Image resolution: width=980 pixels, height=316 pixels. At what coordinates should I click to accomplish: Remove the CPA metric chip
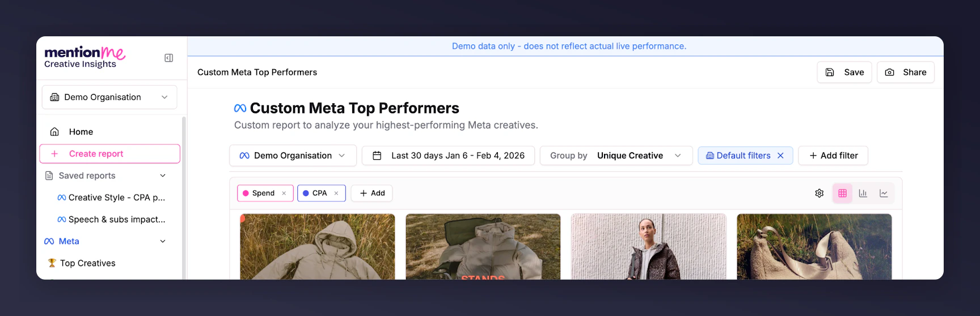pos(336,193)
